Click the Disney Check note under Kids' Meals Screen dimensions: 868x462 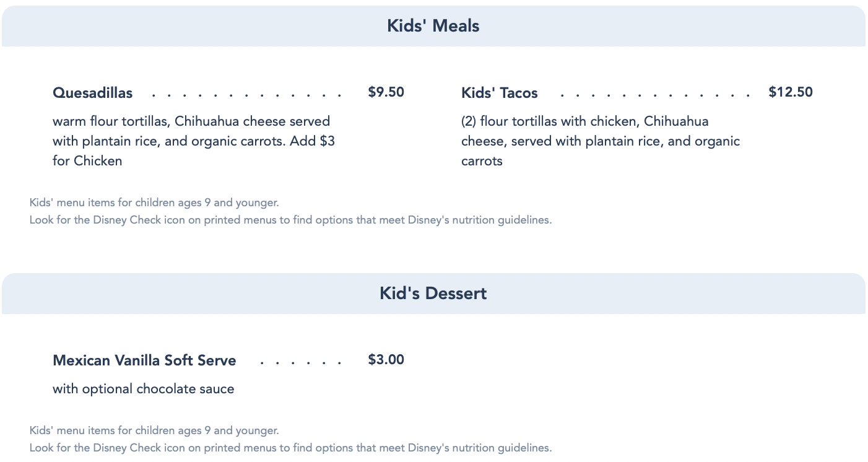coord(290,220)
